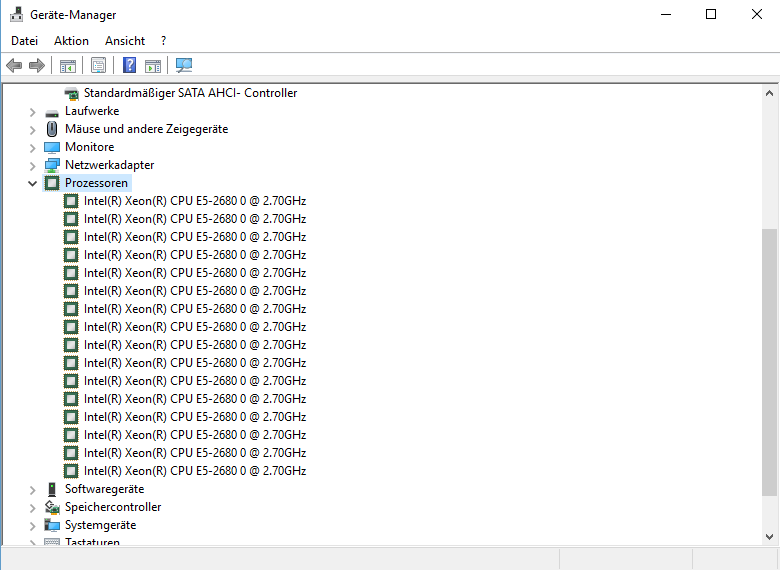Open the Ansicht menu
Screen dimensions: 780x570
(125, 41)
